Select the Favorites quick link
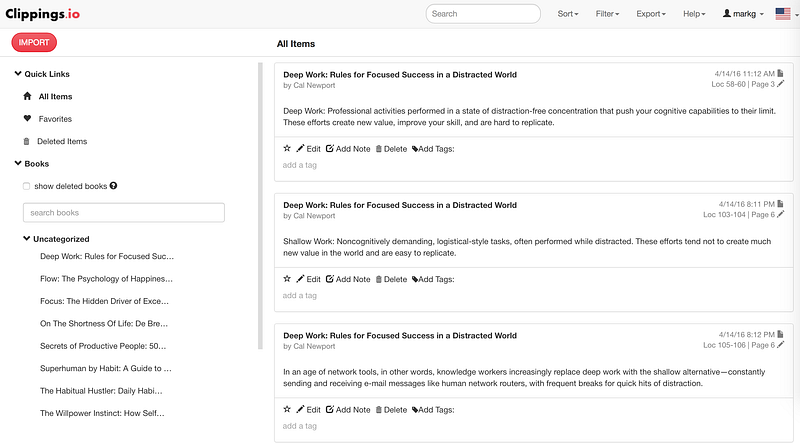800x448 pixels. (x=55, y=119)
